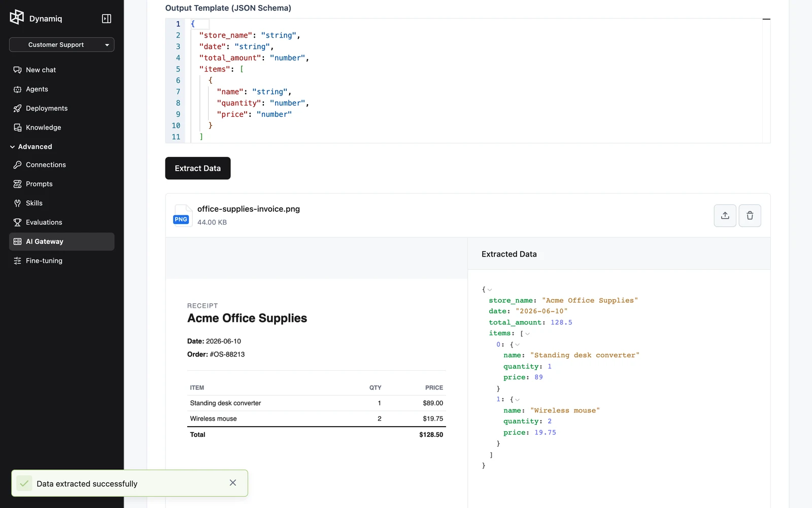Click the receipt preview title Acme Office Supplies
Viewport: 812px width, 508px height.
click(x=247, y=318)
